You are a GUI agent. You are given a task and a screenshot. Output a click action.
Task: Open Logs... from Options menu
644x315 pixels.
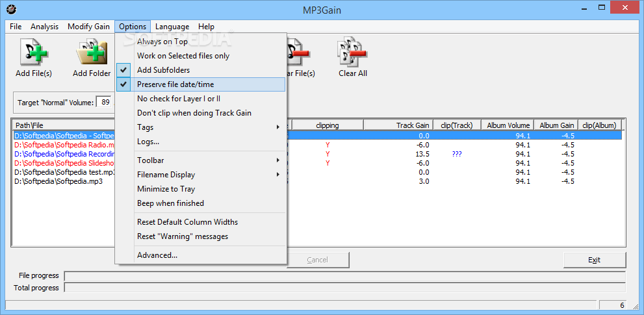point(200,142)
